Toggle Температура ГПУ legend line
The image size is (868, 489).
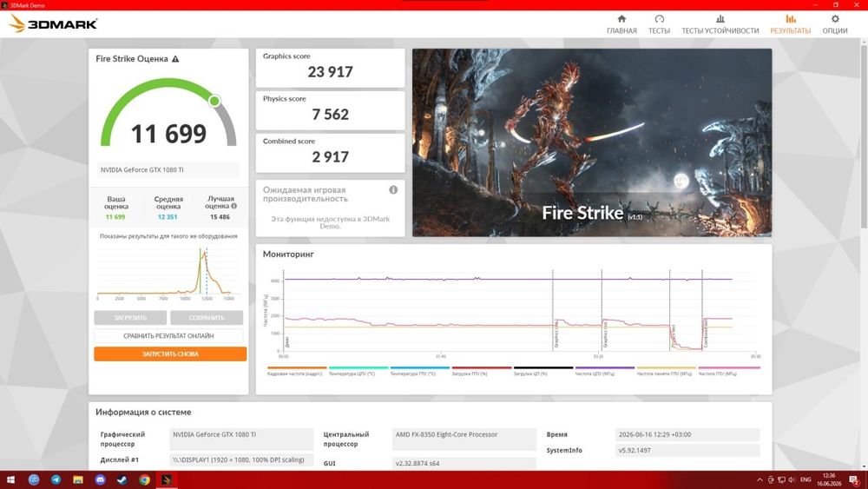[x=419, y=371]
